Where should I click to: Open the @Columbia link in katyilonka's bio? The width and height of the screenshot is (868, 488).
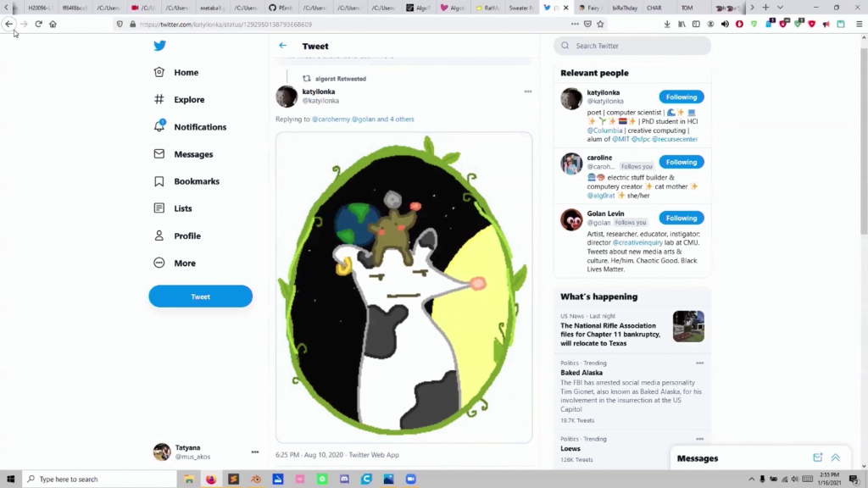click(x=604, y=130)
